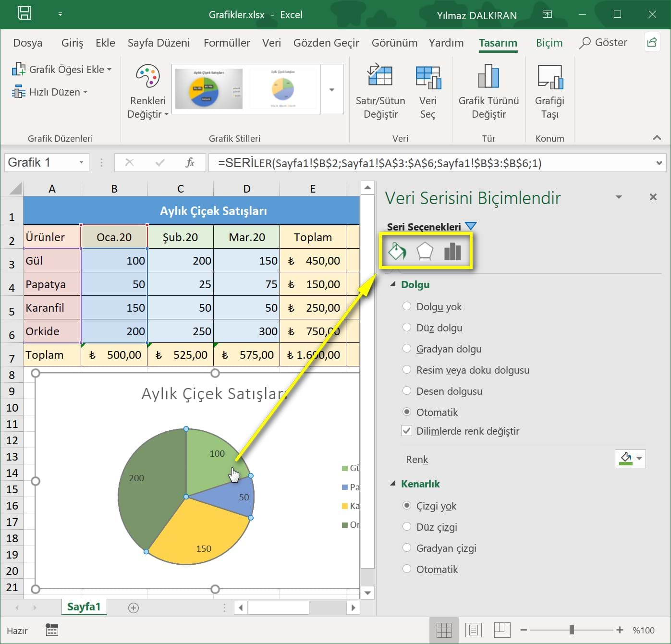671x644 pixels.
Task: Collapse the Dolgu section
Action: (x=393, y=284)
